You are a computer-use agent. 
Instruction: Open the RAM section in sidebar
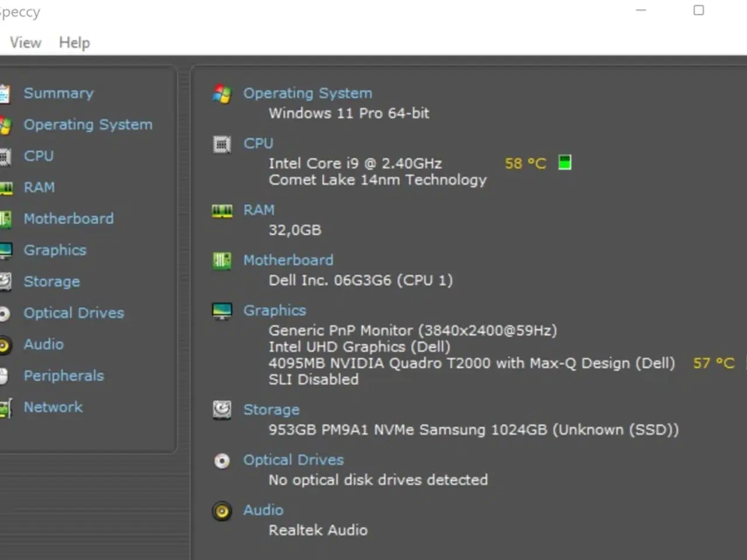pos(39,188)
